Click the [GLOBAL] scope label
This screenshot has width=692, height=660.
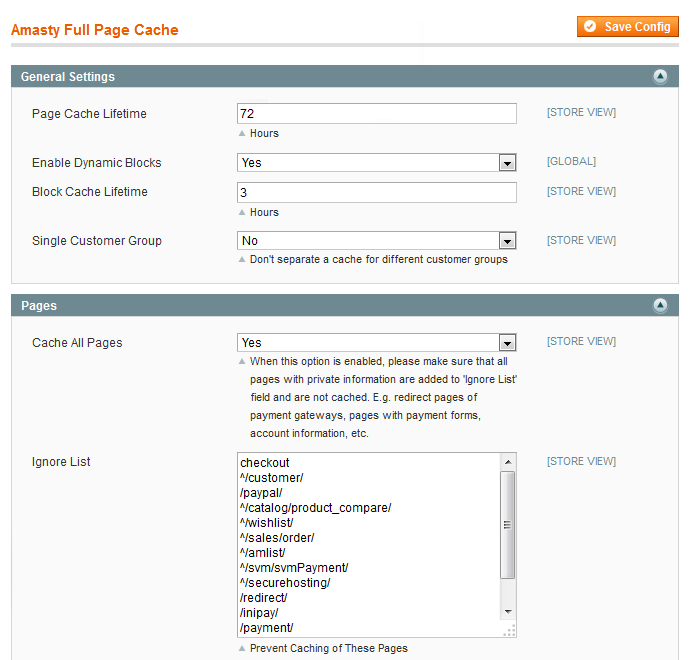571,161
